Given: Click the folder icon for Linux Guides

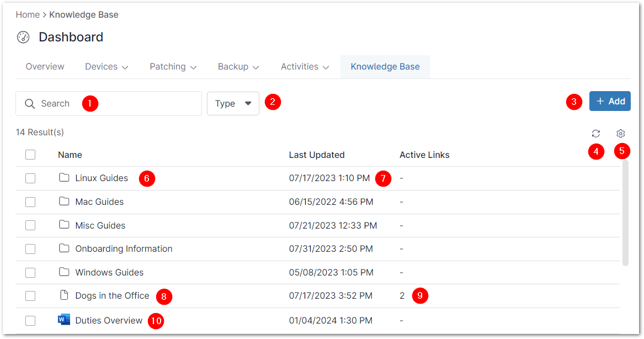Looking at the screenshot, I should (x=64, y=178).
